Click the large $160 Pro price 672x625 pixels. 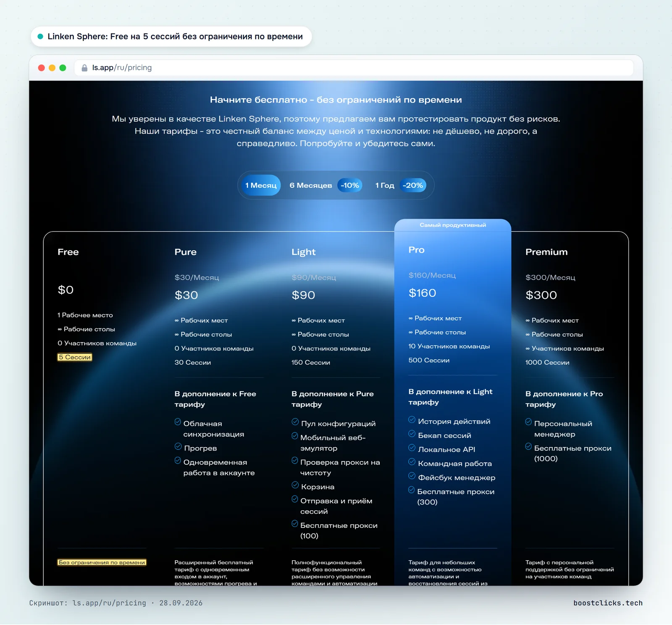tap(423, 293)
